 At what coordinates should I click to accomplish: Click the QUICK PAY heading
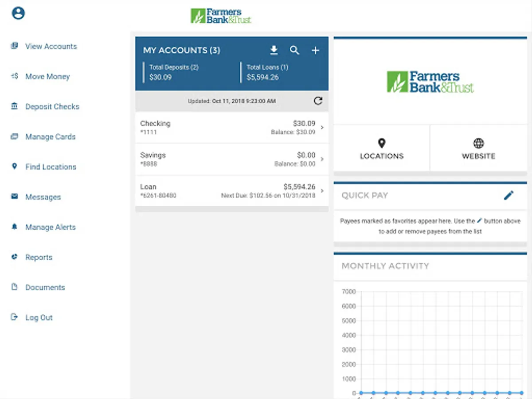click(364, 195)
